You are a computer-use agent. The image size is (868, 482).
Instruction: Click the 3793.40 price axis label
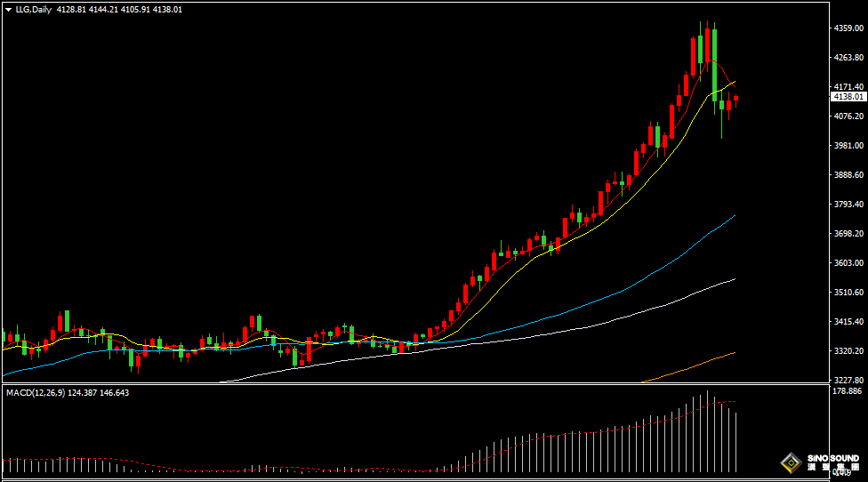tap(848, 205)
